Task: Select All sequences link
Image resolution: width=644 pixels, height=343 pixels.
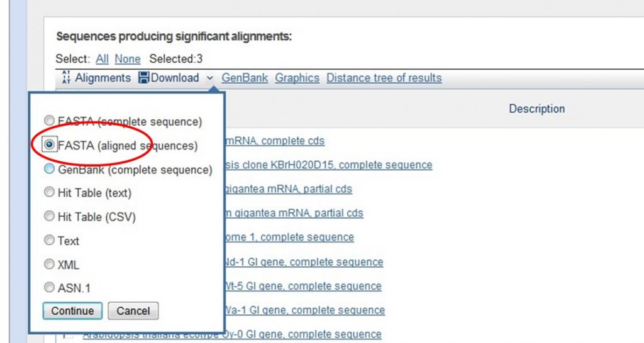Action: [x=102, y=59]
